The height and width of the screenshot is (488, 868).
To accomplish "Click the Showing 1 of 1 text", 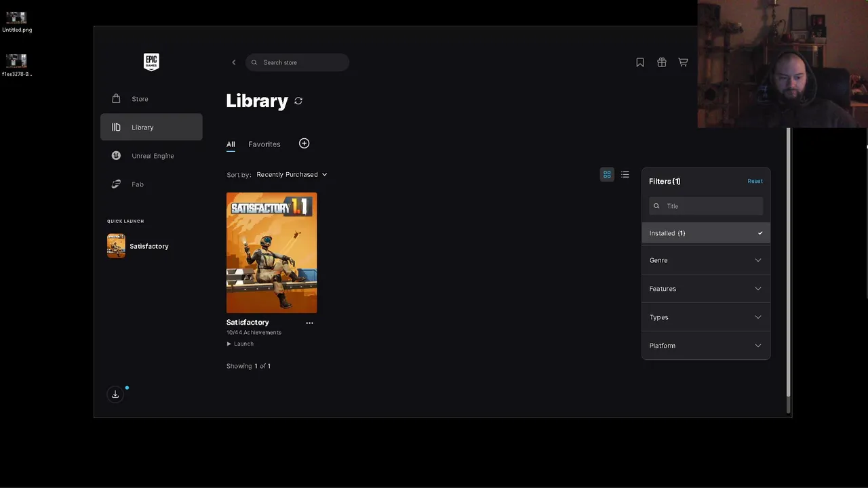I will [248, 366].
